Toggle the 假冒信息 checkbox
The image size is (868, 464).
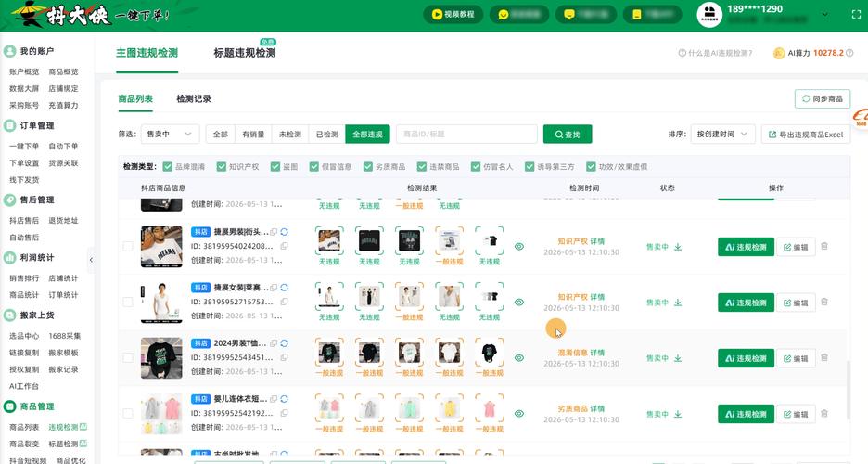pos(313,167)
